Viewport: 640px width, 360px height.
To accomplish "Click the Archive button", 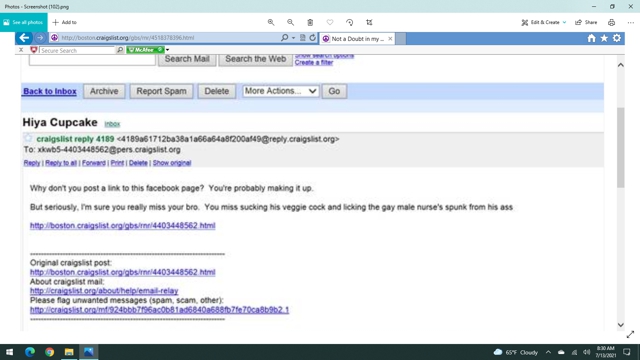I will [104, 91].
